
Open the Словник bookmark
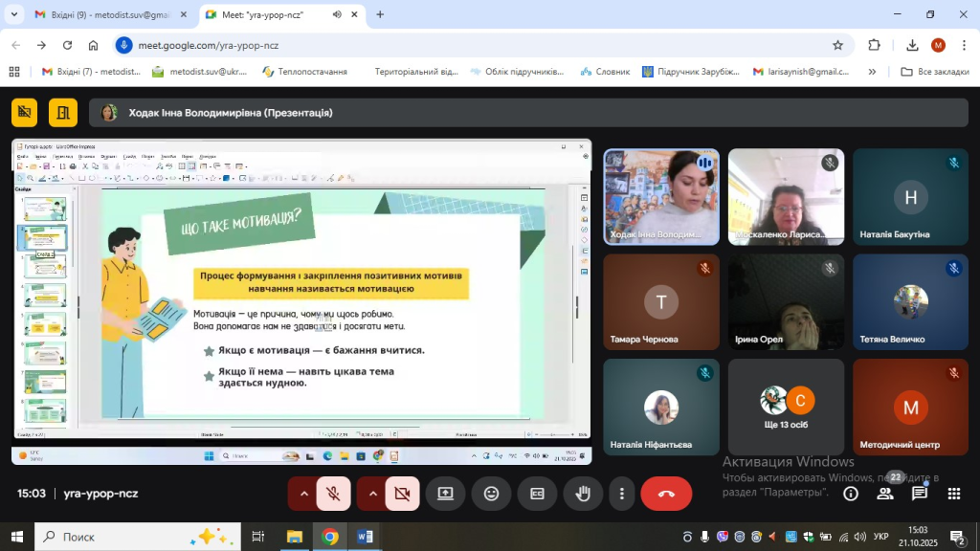pyautogui.click(x=603, y=72)
